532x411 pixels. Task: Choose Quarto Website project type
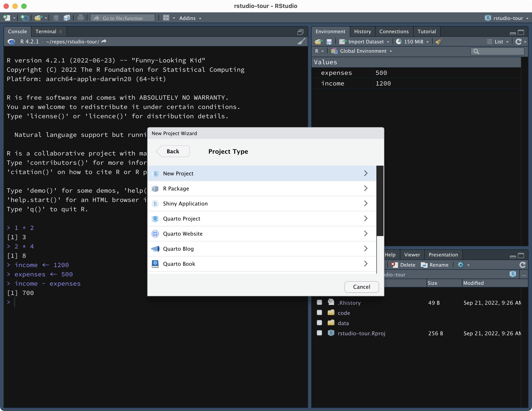[262, 234]
